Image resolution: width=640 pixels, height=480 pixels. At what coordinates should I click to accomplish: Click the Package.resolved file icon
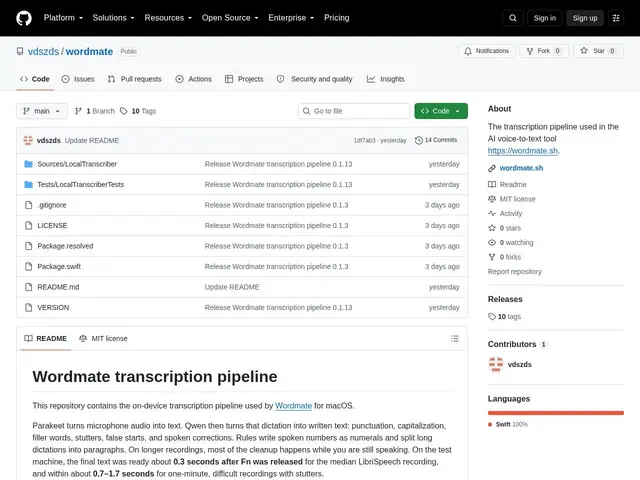pyautogui.click(x=28, y=246)
